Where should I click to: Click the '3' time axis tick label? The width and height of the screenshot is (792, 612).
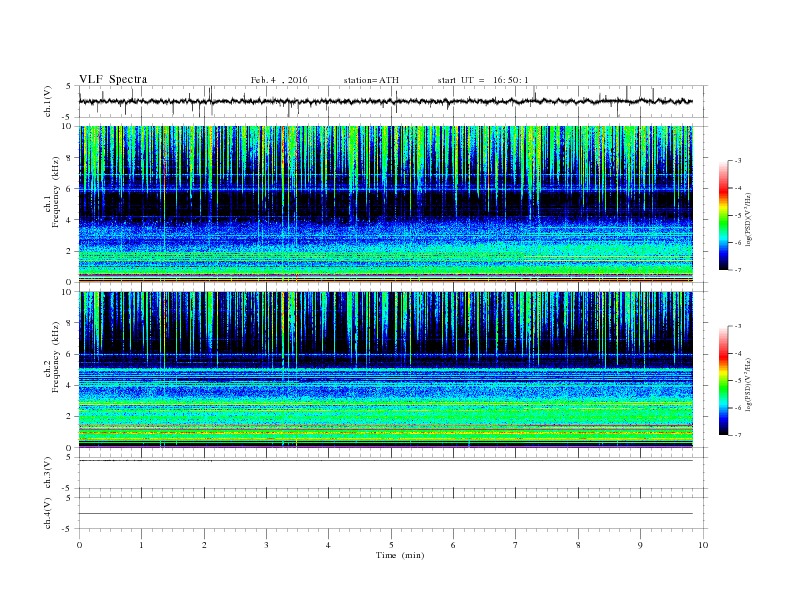(x=266, y=545)
